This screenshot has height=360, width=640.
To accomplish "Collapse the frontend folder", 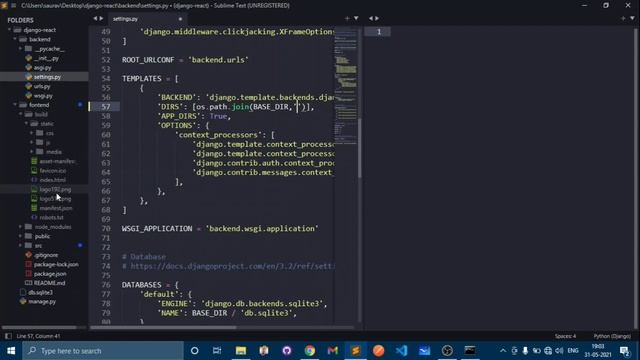I will (15, 105).
